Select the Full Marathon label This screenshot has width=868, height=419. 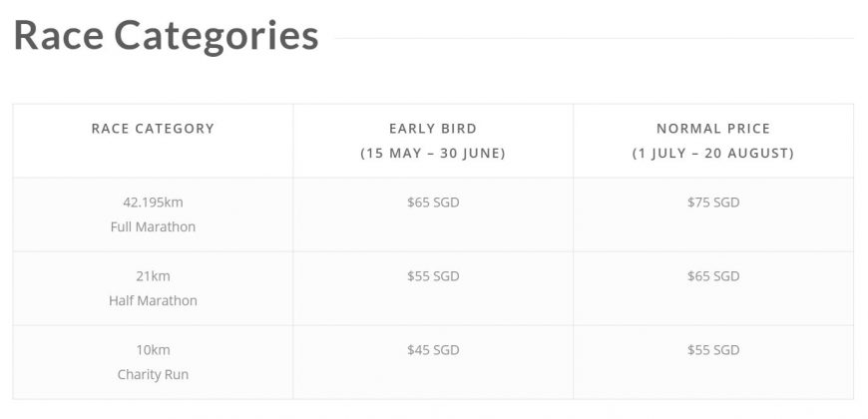153,227
